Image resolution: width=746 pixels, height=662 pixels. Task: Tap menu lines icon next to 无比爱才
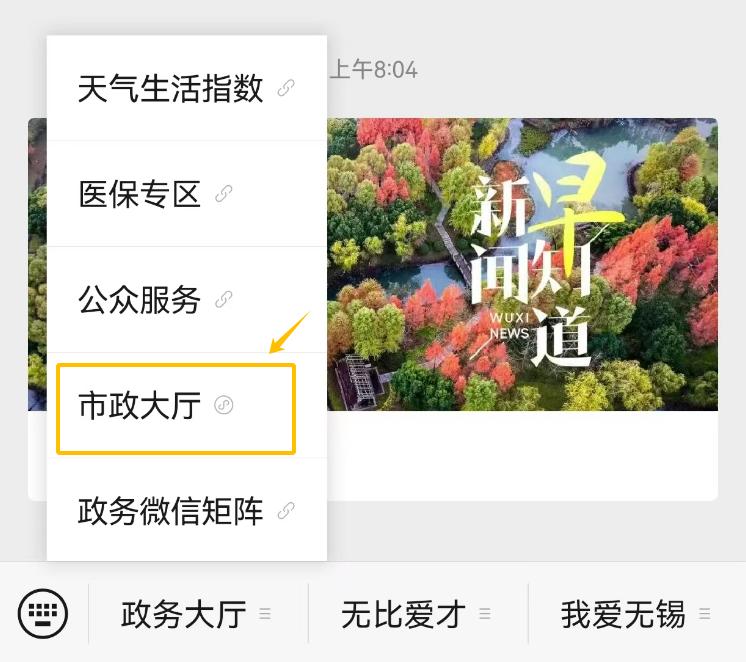(485, 613)
